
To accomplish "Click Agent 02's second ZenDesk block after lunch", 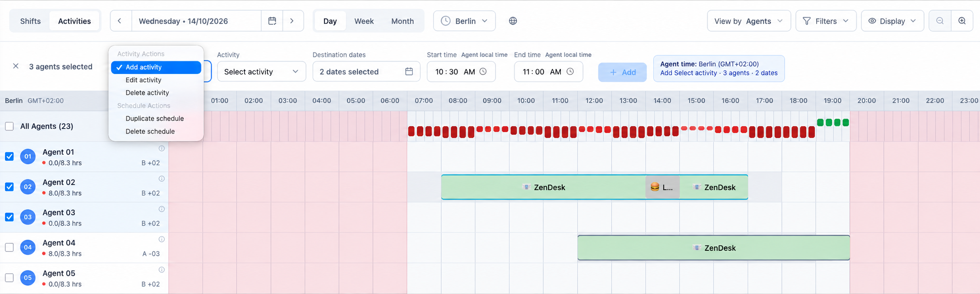I will click(x=714, y=187).
